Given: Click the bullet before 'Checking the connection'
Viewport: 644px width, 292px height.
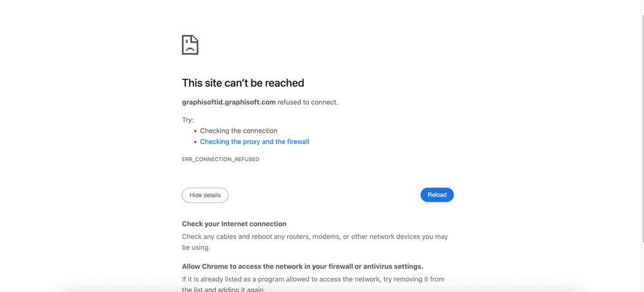Looking at the screenshot, I should tap(195, 131).
